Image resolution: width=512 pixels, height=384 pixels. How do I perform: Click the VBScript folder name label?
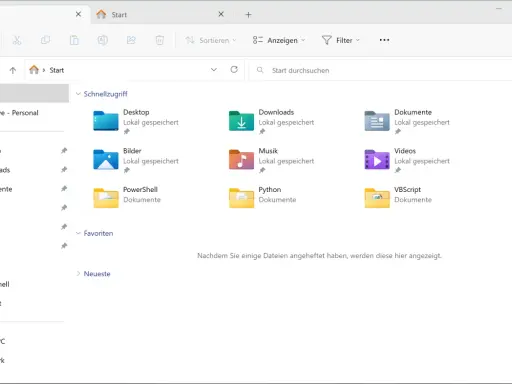pyautogui.click(x=407, y=190)
